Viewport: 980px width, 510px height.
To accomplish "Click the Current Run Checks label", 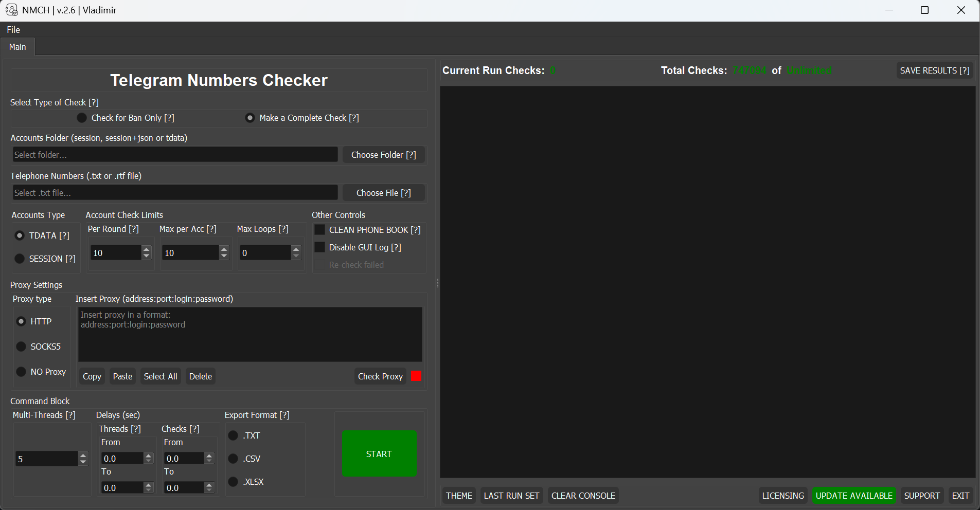I will click(493, 70).
